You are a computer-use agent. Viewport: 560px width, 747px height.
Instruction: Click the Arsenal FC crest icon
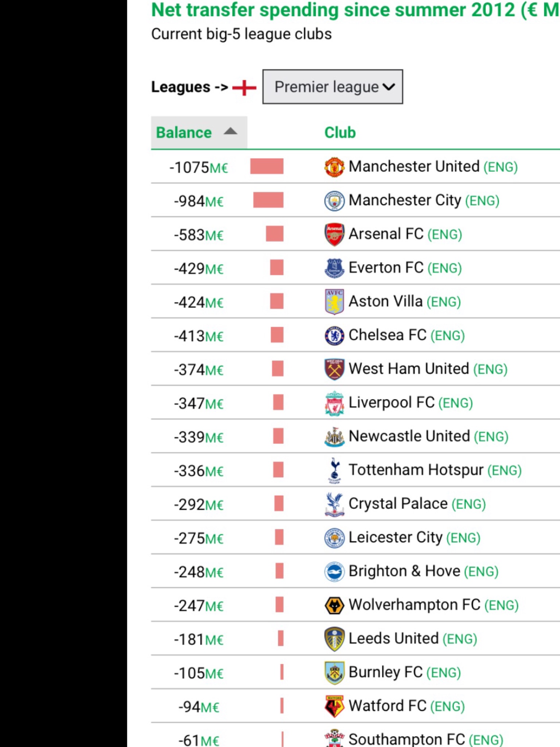click(x=334, y=235)
